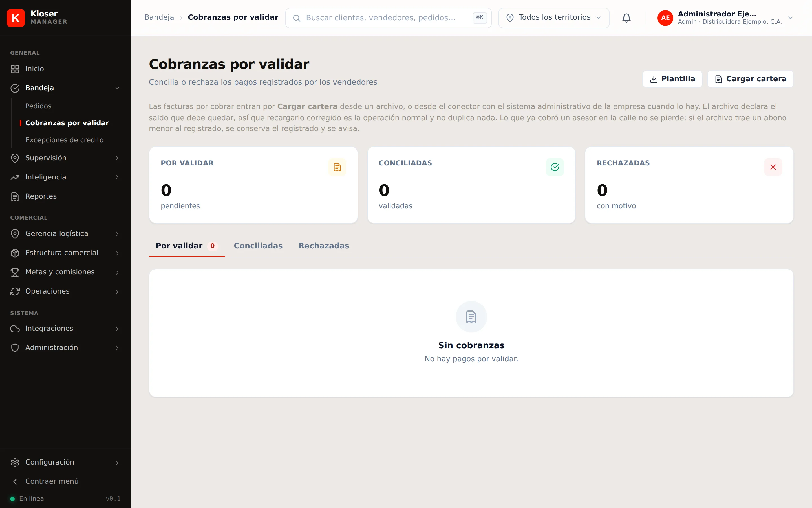
Task: Click the Administración shield icon
Action: (15, 348)
